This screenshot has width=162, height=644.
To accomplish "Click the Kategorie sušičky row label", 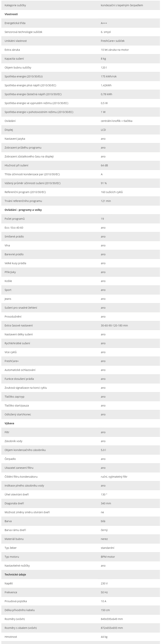I will click(x=15, y=5).
